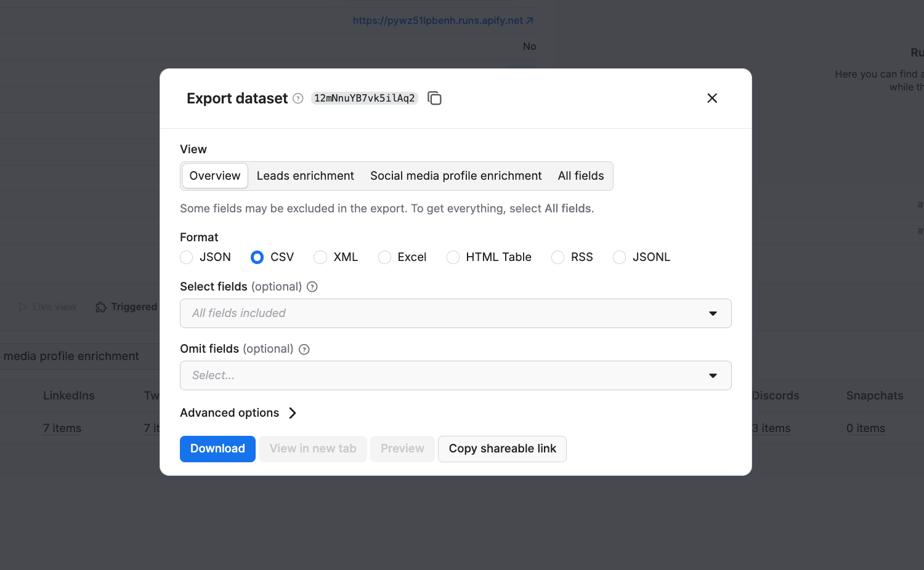Click the Triggered gear icon
Viewport: 924px width, 570px height.
pos(99,307)
